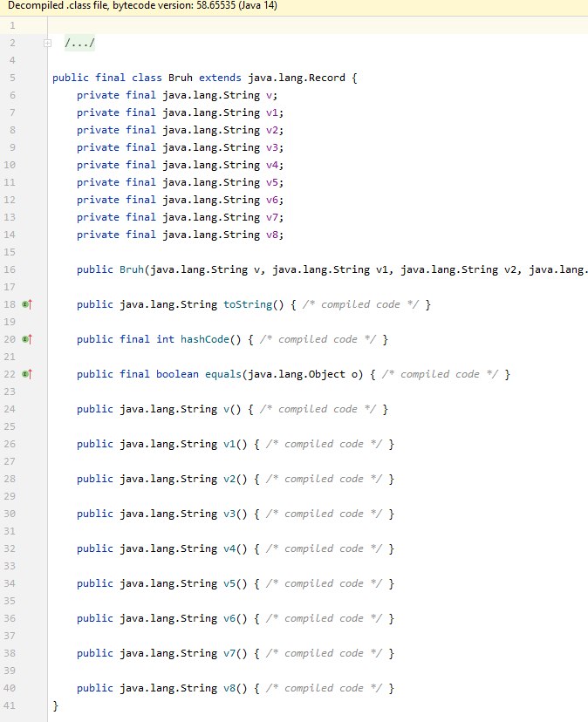Click the override gutter icon beside hashCode()
This screenshot has width=588, height=722.
coord(27,339)
